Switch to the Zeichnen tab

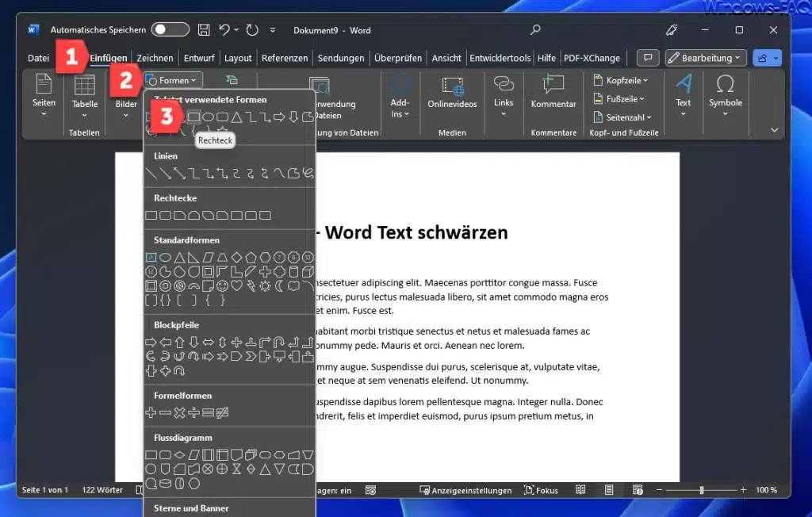[x=155, y=58]
